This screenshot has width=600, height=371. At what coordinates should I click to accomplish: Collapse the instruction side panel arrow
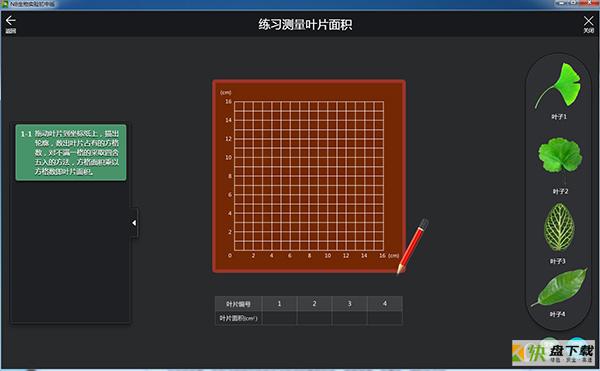(134, 223)
